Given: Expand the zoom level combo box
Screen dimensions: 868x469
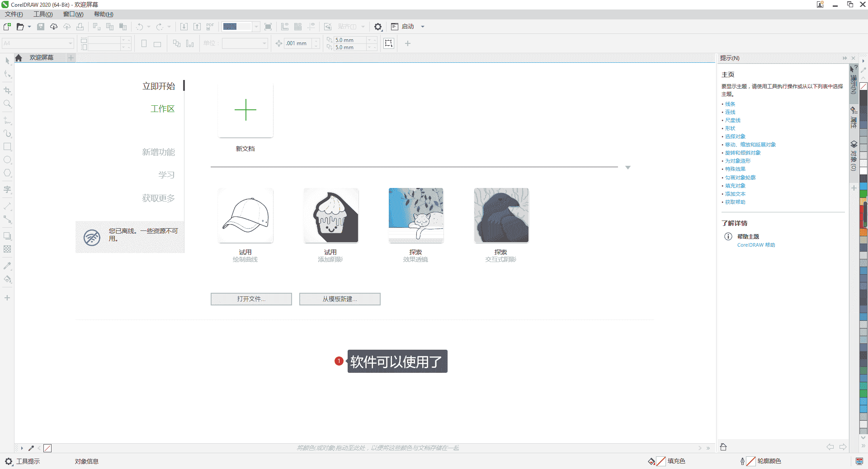Looking at the screenshot, I should pos(256,27).
